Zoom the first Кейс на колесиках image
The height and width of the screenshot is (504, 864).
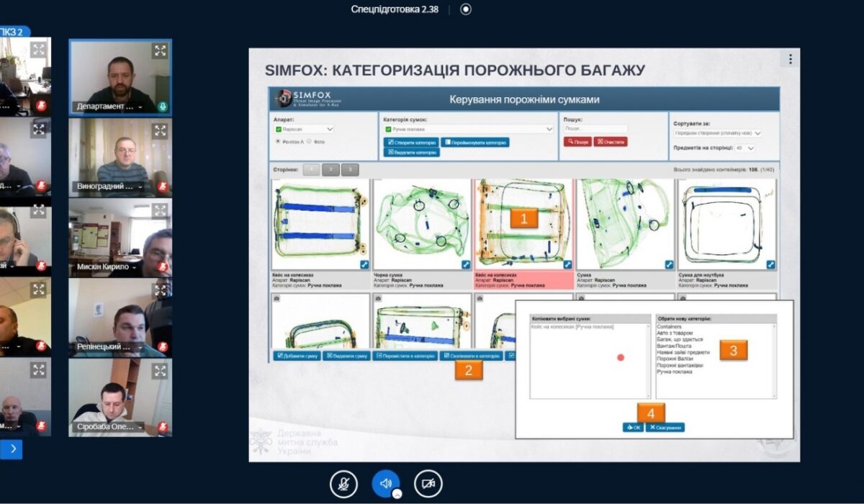coord(364,264)
